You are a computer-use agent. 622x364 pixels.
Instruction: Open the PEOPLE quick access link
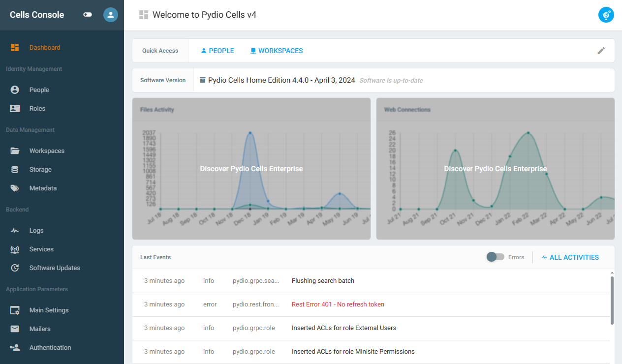tap(217, 51)
